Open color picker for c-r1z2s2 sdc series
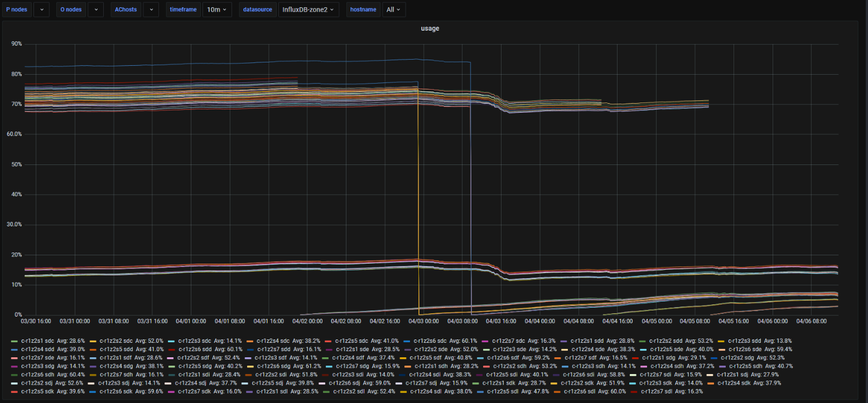This screenshot has width=868, height=403. pos(93,341)
